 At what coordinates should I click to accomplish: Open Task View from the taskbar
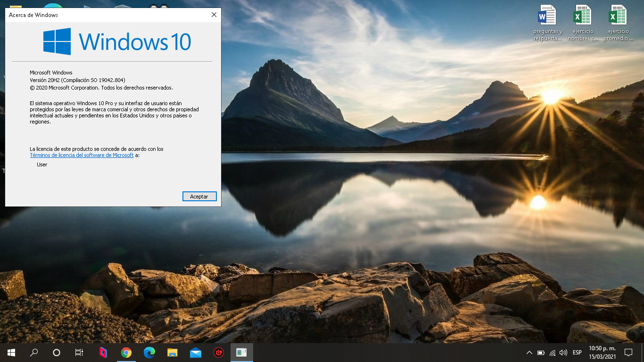79,353
